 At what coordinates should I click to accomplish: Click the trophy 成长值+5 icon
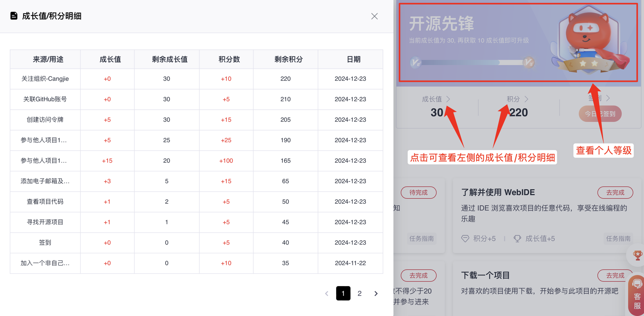517,239
